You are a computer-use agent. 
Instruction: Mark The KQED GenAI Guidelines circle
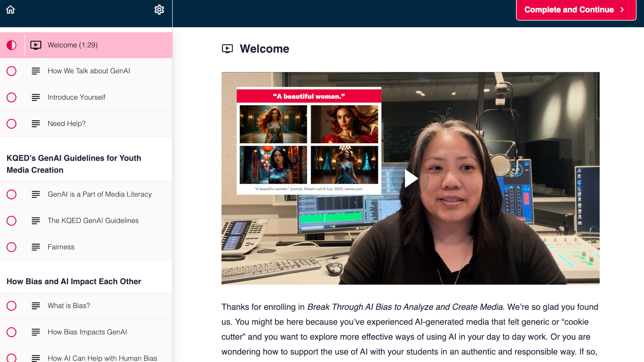pos(11,221)
